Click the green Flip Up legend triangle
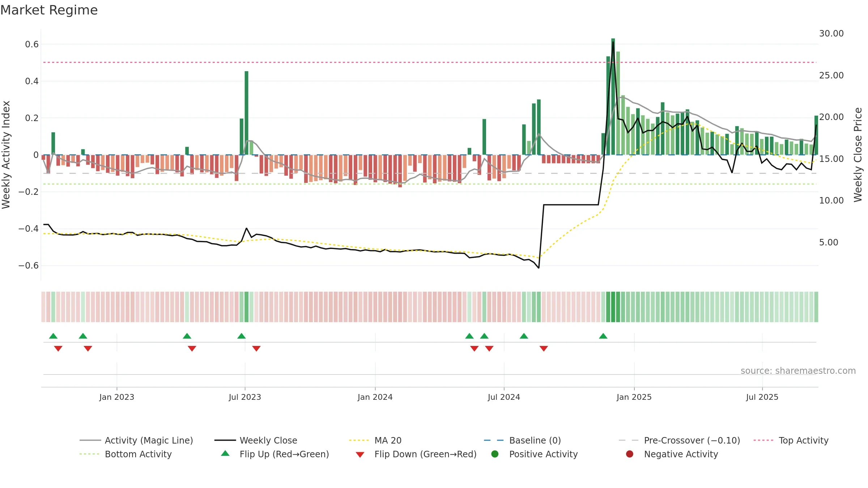Viewport: 868px width, 488px height. point(225,453)
